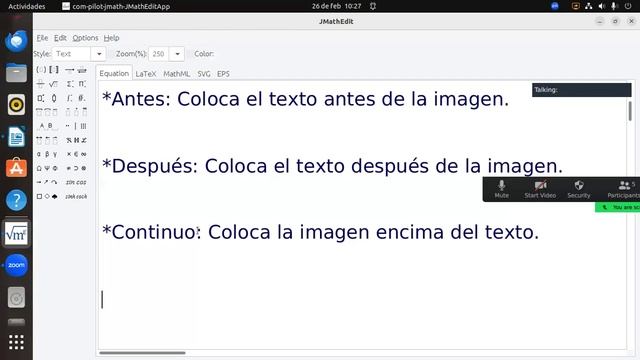640x360 pixels.
Task: Click Start Video in Zoom toolbar
Action: (x=540, y=189)
